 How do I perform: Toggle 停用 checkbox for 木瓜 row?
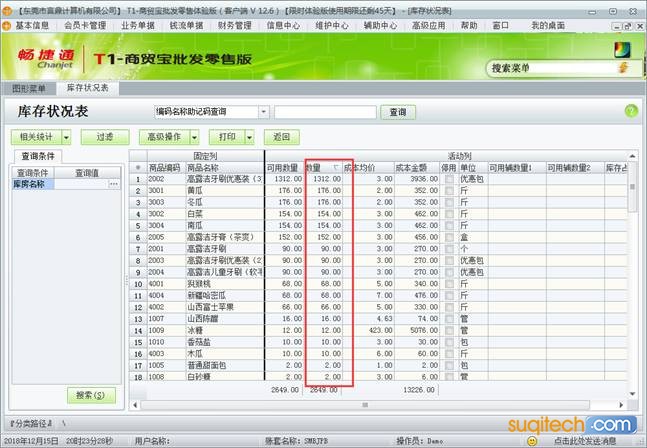point(449,354)
